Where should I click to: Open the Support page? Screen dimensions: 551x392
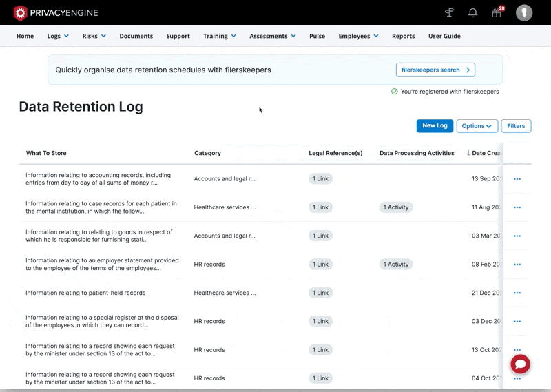178,36
